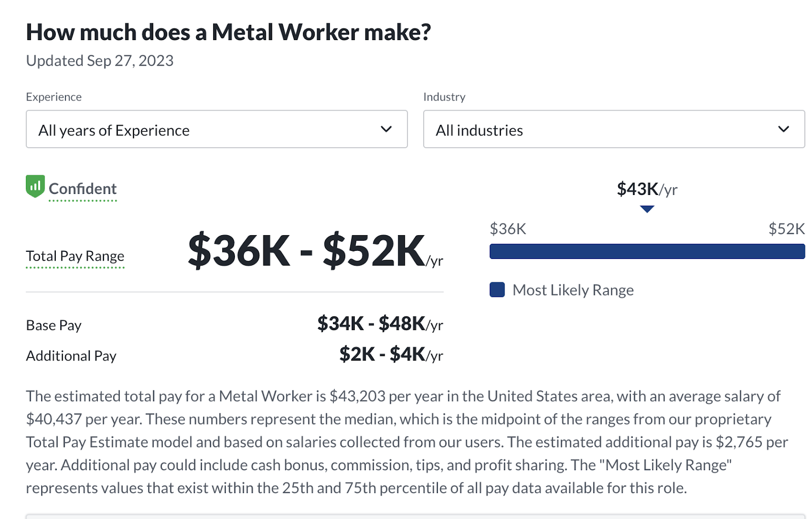
Task: Click the Total Pay Range underlined label
Action: pyautogui.click(x=75, y=256)
